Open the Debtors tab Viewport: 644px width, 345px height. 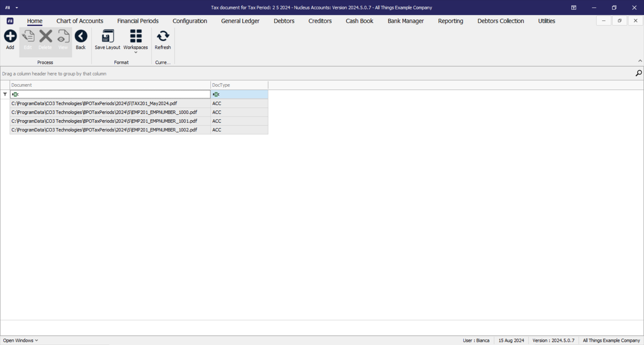(284, 21)
